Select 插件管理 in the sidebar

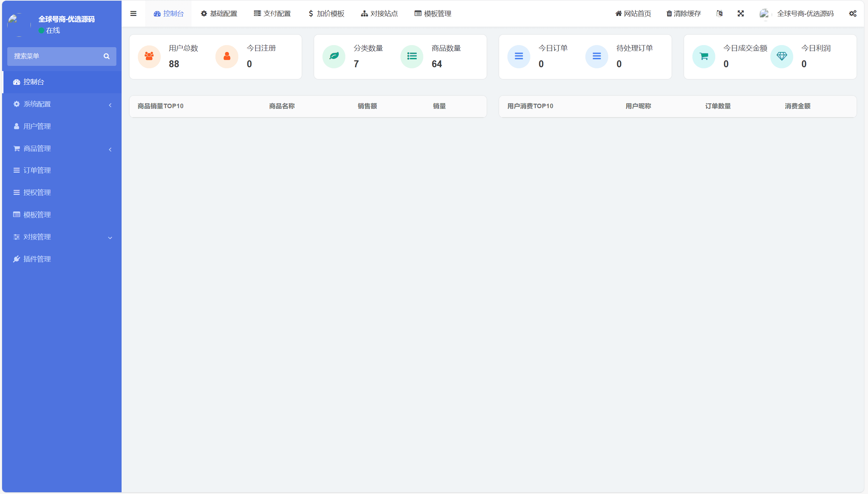tap(37, 259)
